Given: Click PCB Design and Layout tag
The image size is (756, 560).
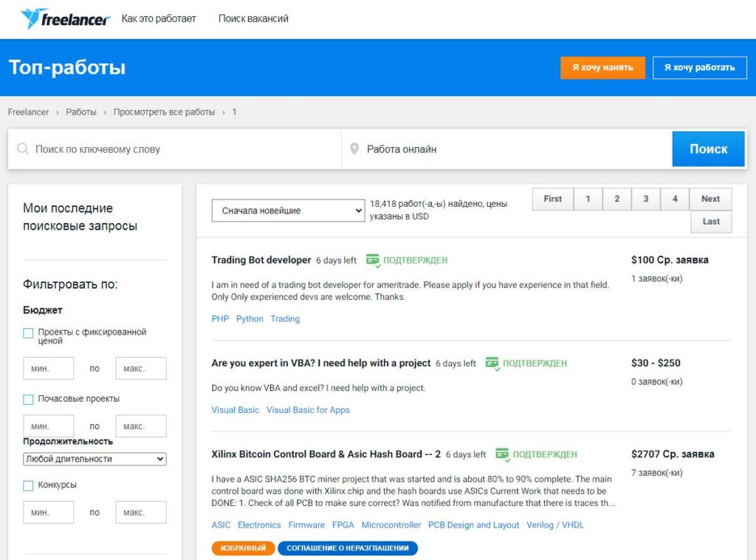Looking at the screenshot, I should [473, 525].
